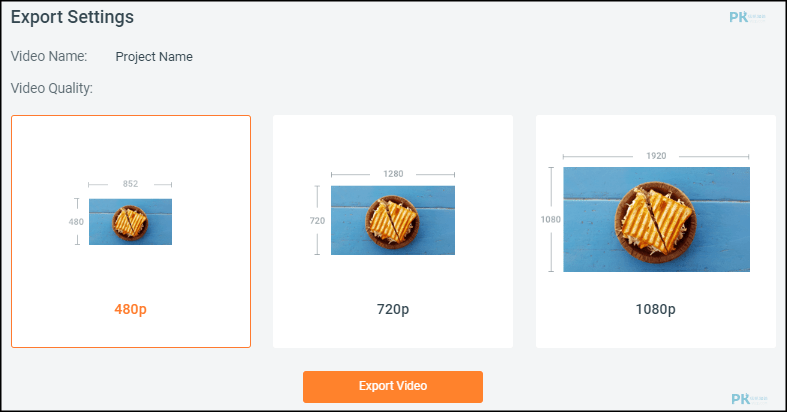Click the large 1080p sandwich preview image
Image resolution: width=787 pixels, height=412 pixels.
click(657, 219)
